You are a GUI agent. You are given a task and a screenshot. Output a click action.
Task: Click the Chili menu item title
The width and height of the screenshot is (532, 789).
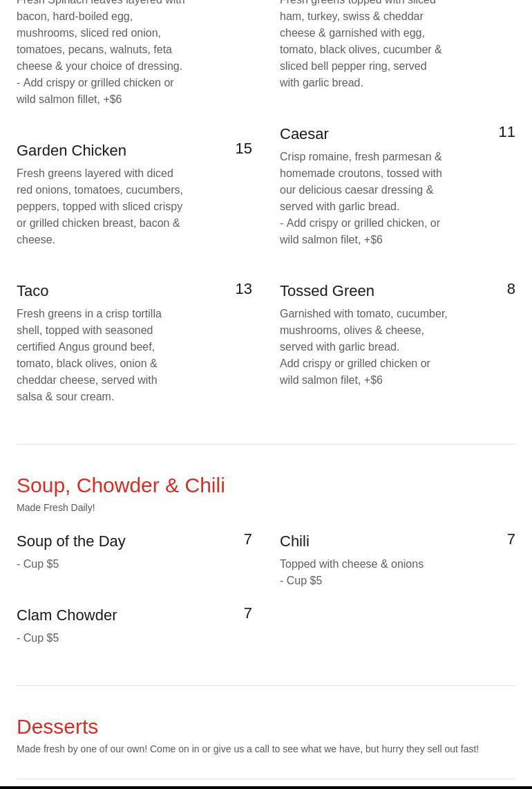click(294, 541)
